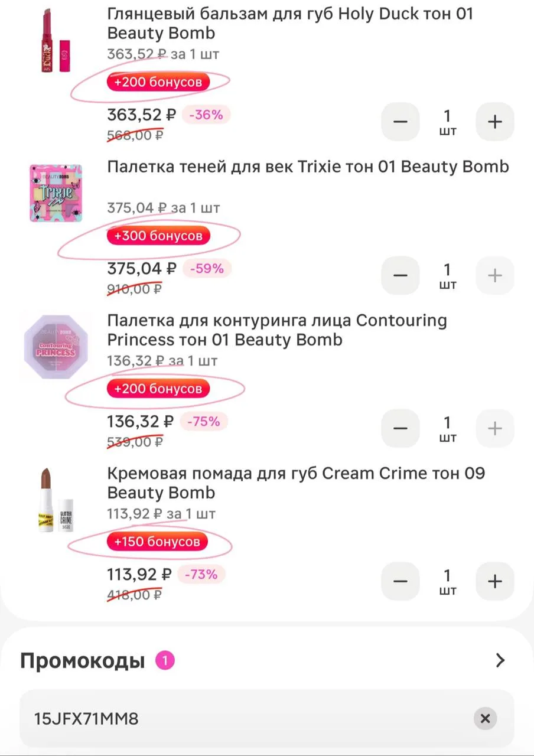
Task: Tap the +300 бонусов badge
Action: coord(158,236)
